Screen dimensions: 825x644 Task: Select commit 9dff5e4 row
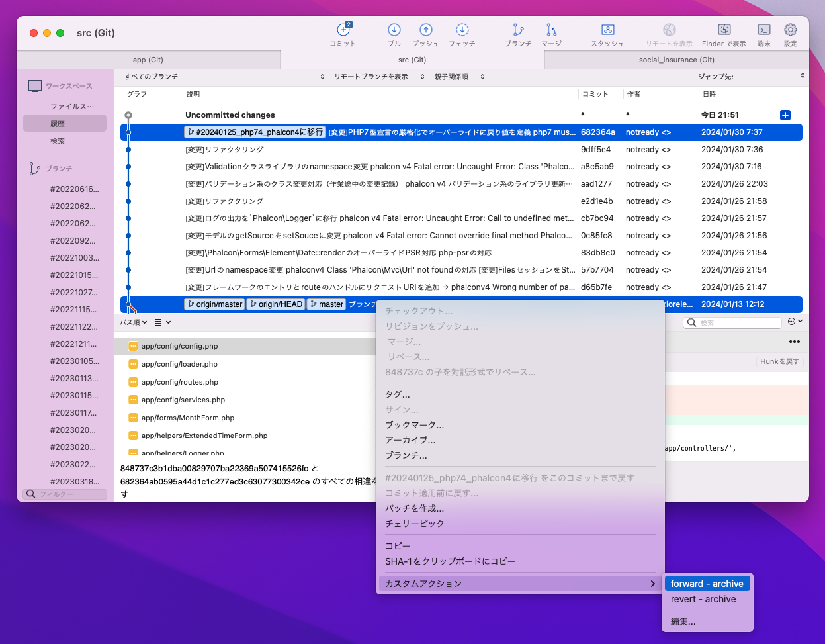tap(461, 150)
